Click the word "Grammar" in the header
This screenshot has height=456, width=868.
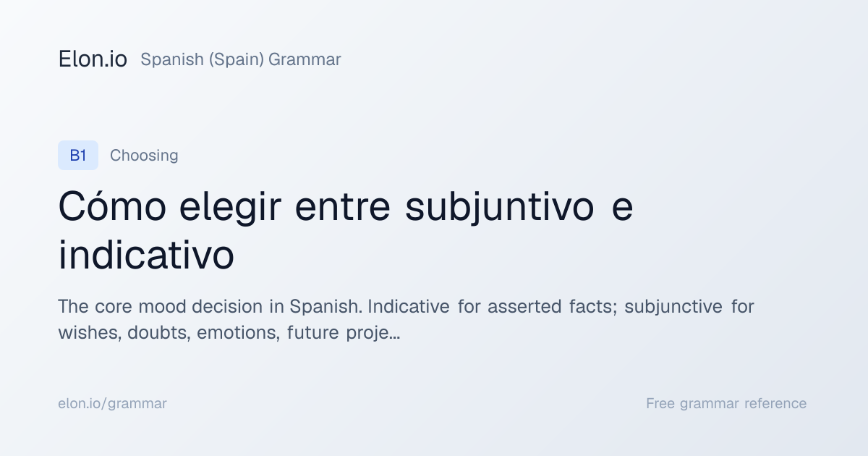[x=305, y=59]
